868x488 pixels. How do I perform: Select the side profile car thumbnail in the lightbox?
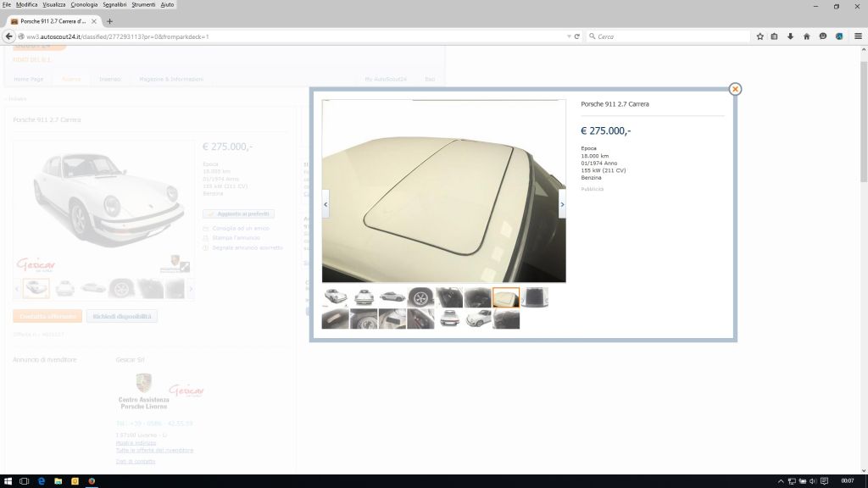coord(392,297)
